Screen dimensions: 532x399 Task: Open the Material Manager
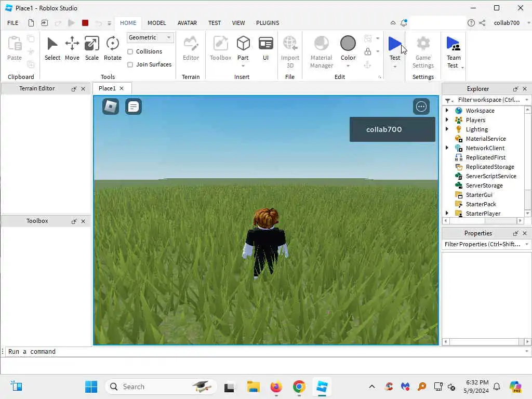coord(321,52)
